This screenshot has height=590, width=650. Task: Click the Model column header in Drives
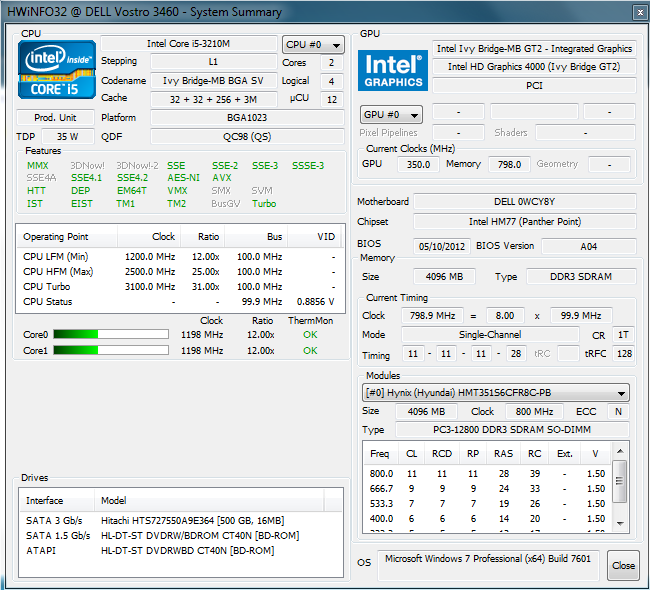point(209,500)
